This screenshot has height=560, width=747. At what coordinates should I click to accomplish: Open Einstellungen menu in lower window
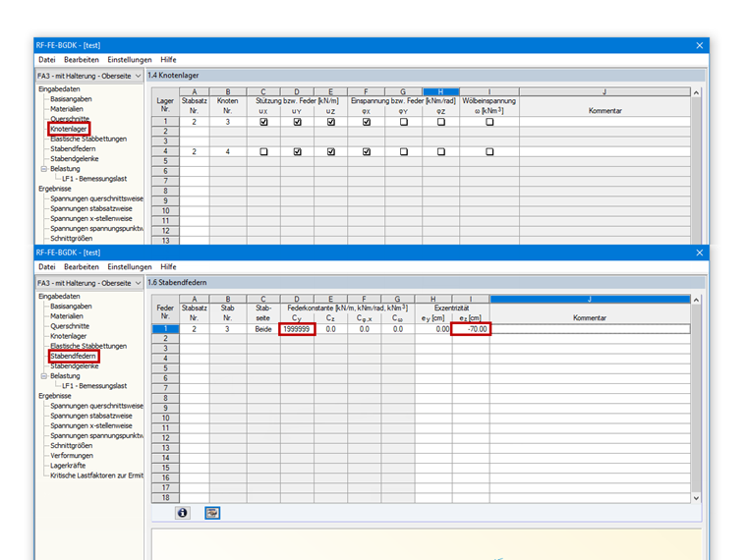tap(130, 266)
